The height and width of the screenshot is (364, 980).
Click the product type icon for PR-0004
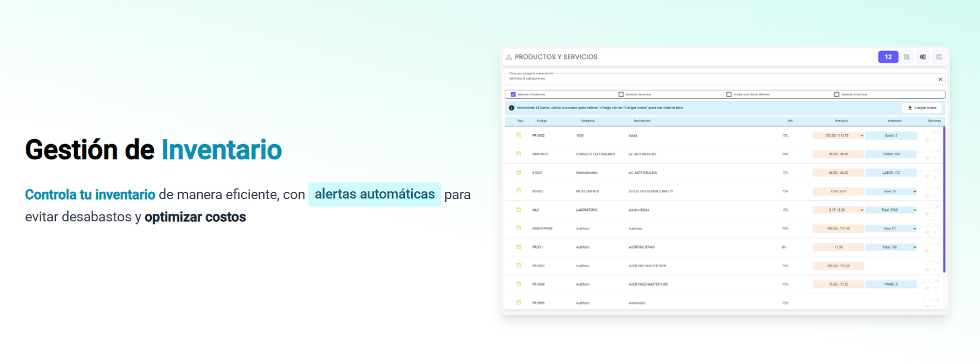[x=519, y=284]
